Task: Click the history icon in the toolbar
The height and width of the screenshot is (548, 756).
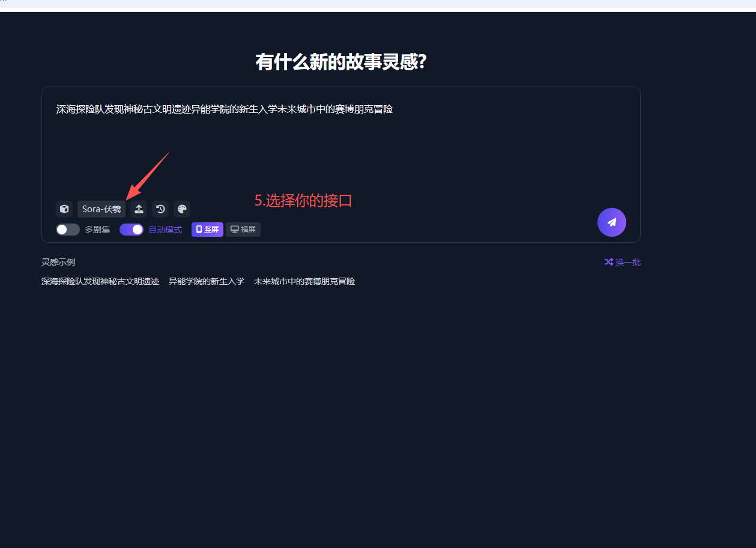Action: pyautogui.click(x=160, y=209)
